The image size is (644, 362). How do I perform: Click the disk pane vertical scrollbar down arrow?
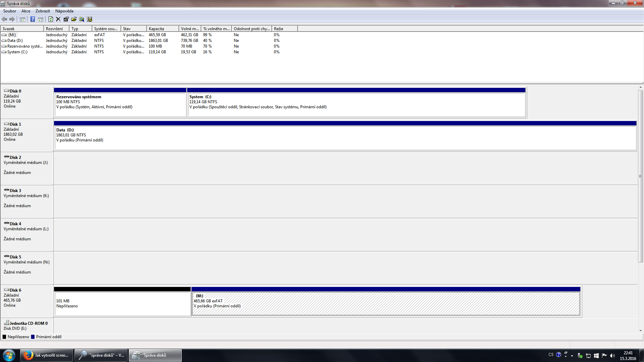click(x=640, y=330)
